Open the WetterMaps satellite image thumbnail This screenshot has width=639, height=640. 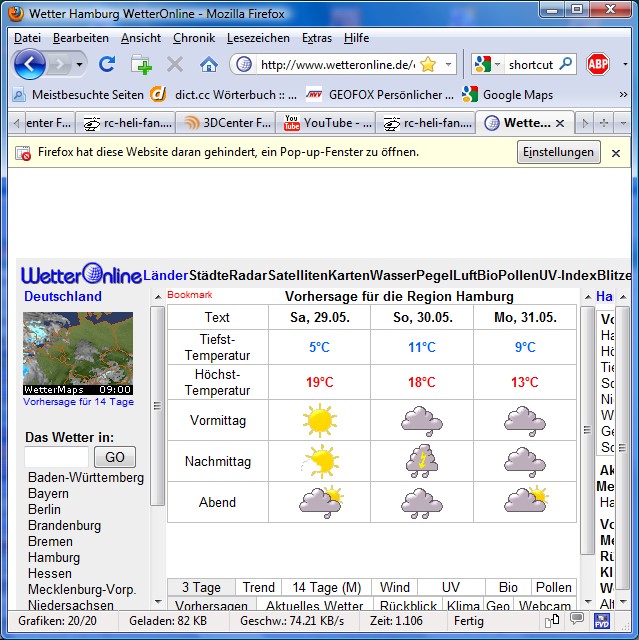[x=78, y=352]
